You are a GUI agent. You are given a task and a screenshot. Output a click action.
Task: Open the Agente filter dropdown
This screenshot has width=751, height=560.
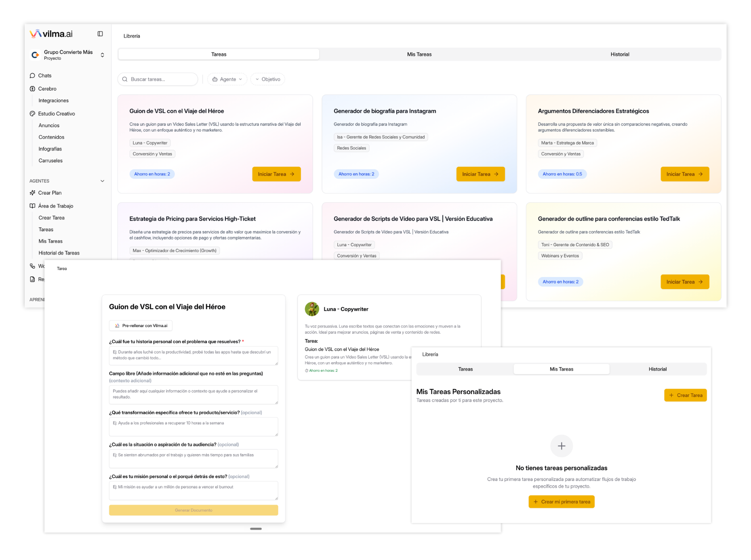[x=227, y=79]
